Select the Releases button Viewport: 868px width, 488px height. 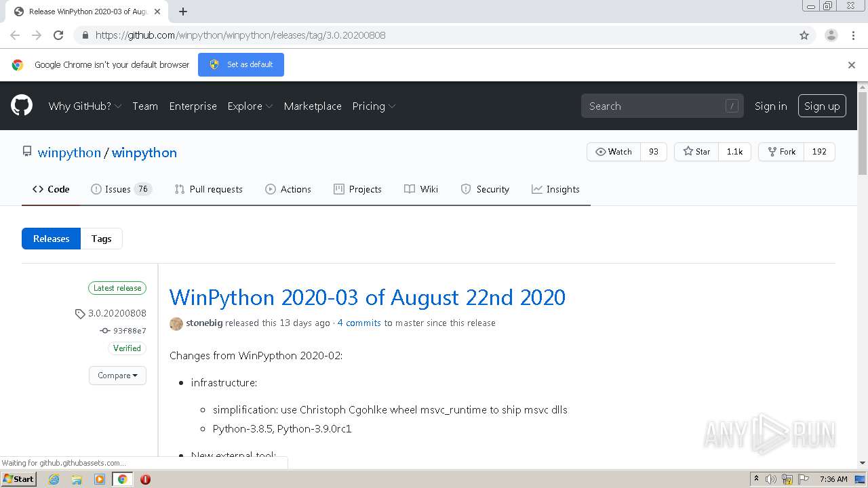click(x=51, y=239)
